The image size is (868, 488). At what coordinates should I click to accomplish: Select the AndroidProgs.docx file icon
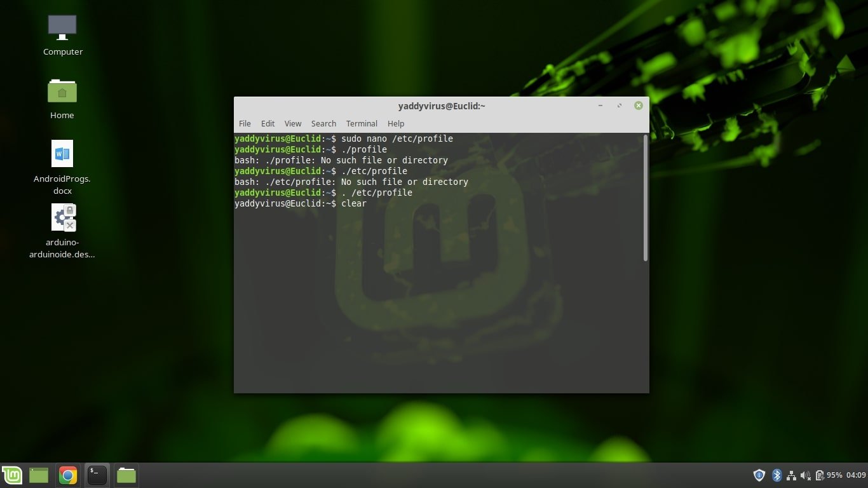point(62,154)
